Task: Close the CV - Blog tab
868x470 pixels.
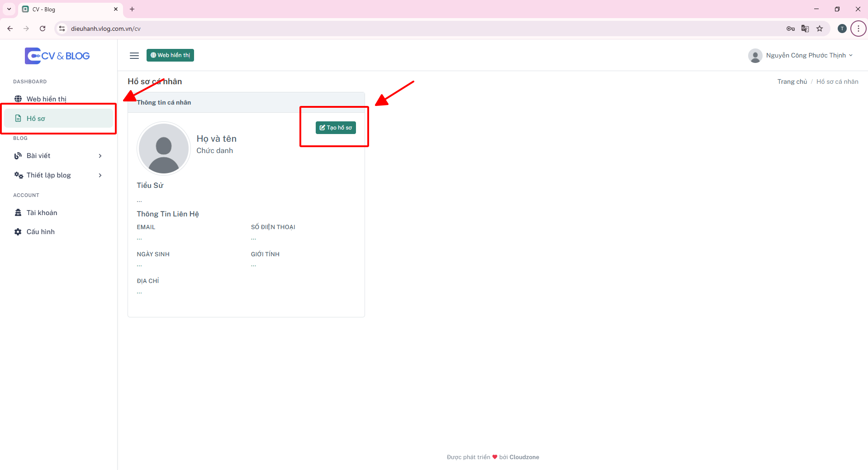Action: [x=116, y=9]
